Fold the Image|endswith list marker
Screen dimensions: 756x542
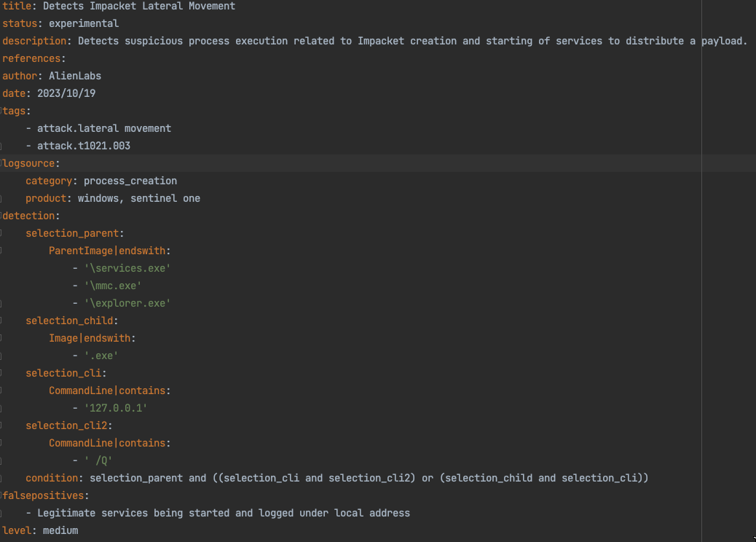click(x=2, y=338)
